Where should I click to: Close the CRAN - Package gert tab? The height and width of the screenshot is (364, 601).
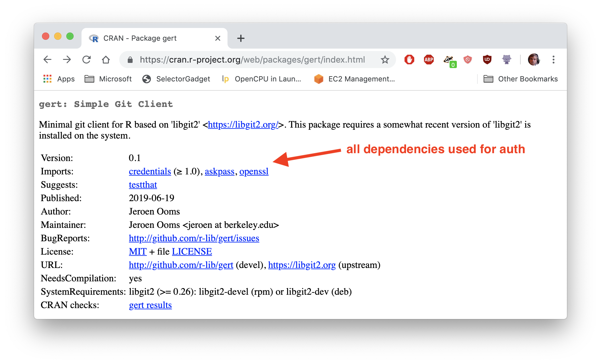[218, 38]
